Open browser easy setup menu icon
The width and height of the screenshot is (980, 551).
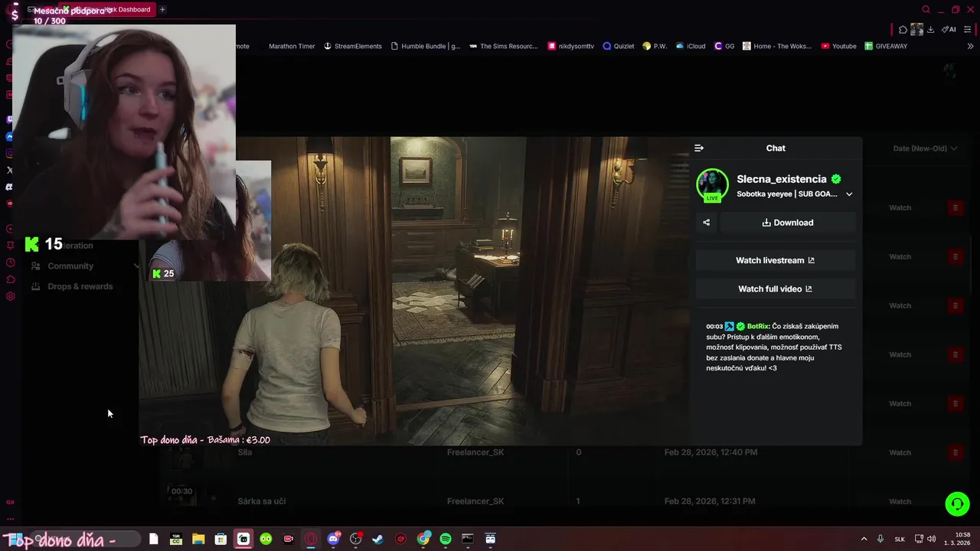(968, 29)
